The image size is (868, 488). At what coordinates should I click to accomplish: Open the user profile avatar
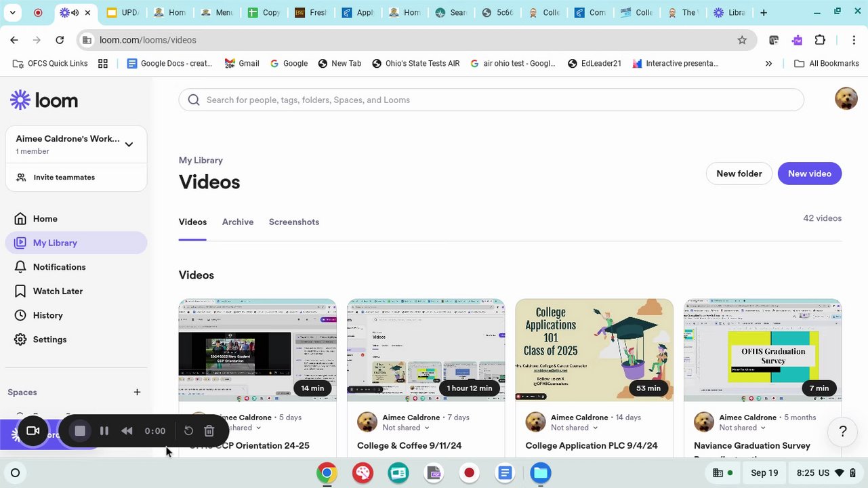[x=846, y=99]
